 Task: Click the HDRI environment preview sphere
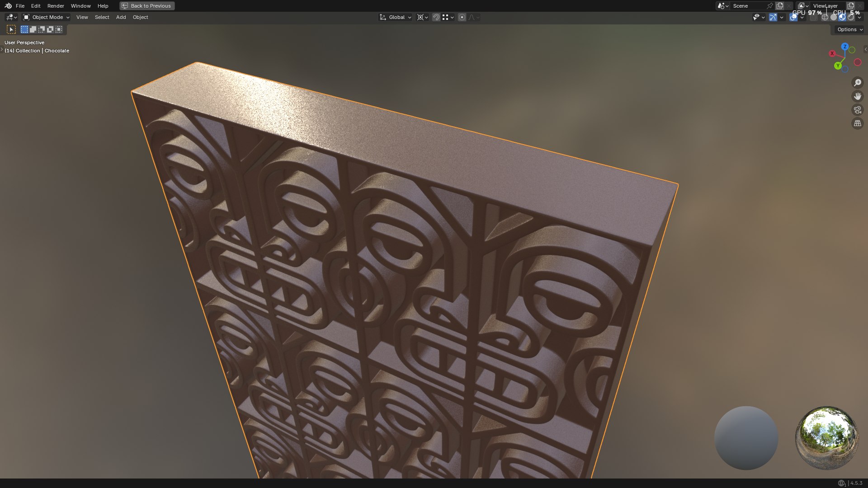point(826,438)
